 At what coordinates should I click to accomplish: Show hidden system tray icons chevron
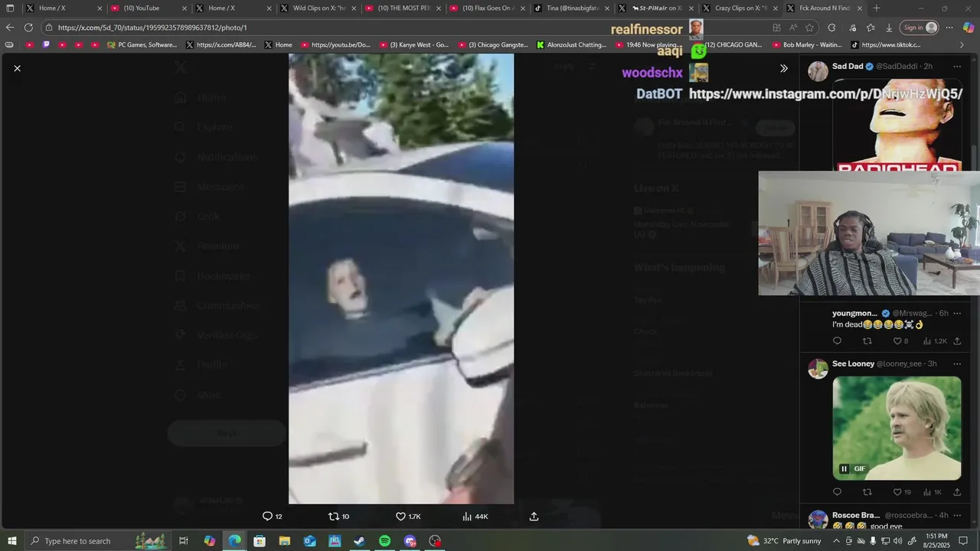pyautogui.click(x=838, y=541)
